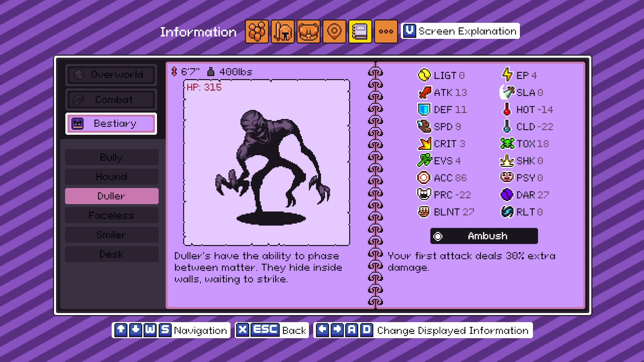Click the DAR darkness stat icon
Image resolution: width=644 pixels, height=362 pixels.
pyautogui.click(x=507, y=195)
